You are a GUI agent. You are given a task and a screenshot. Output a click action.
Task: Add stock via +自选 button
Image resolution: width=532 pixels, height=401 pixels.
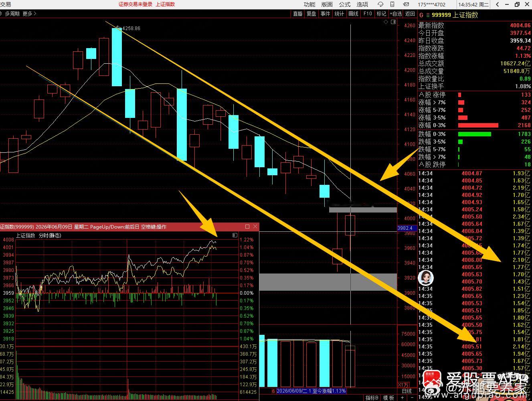point(395,14)
